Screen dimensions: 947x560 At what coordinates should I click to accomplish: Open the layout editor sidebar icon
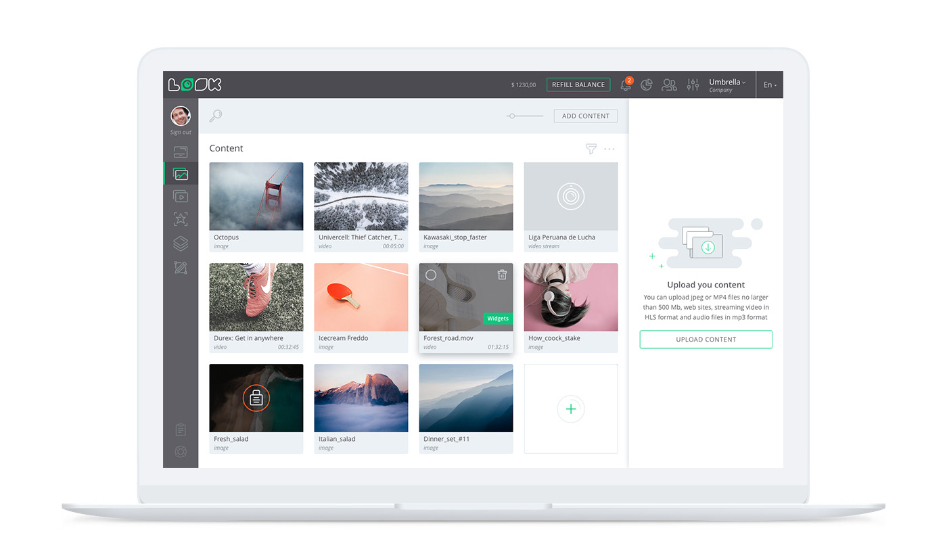point(181,267)
